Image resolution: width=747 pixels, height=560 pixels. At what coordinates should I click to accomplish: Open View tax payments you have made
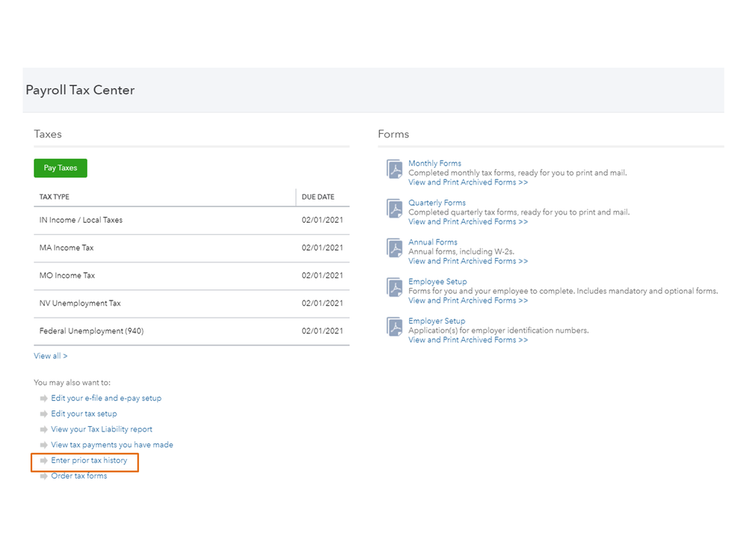tap(112, 445)
